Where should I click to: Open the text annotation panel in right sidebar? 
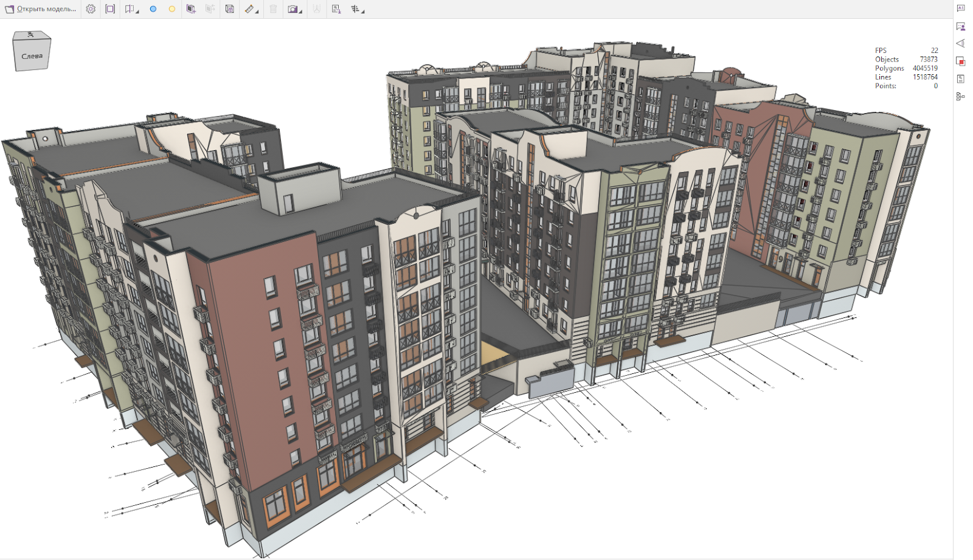coord(961,9)
